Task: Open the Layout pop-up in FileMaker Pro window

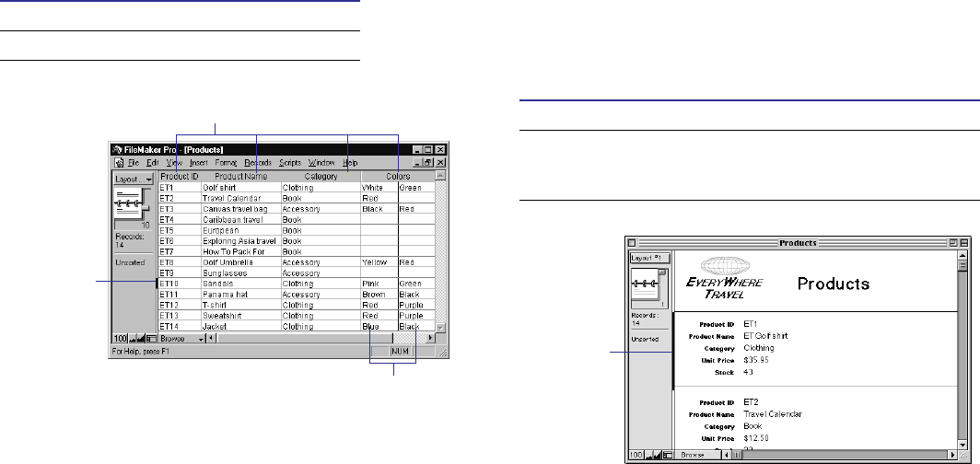Action: point(134,179)
